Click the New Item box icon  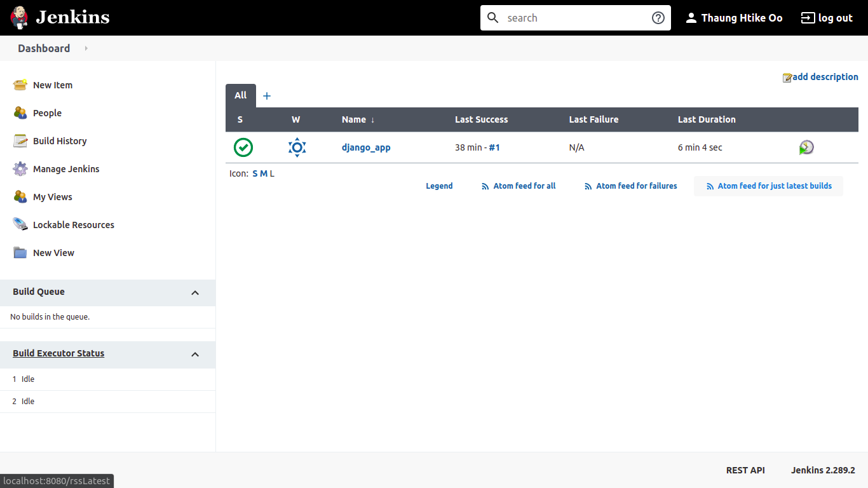[x=20, y=85]
